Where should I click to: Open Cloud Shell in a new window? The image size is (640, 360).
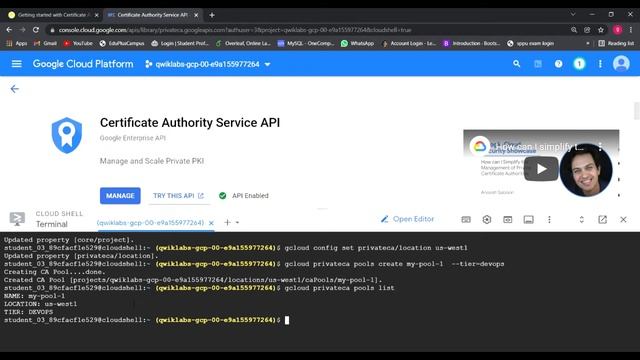pos(602,220)
